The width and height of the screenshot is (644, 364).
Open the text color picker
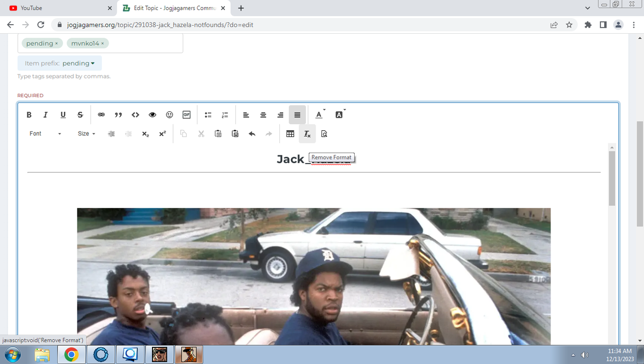tap(319, 115)
